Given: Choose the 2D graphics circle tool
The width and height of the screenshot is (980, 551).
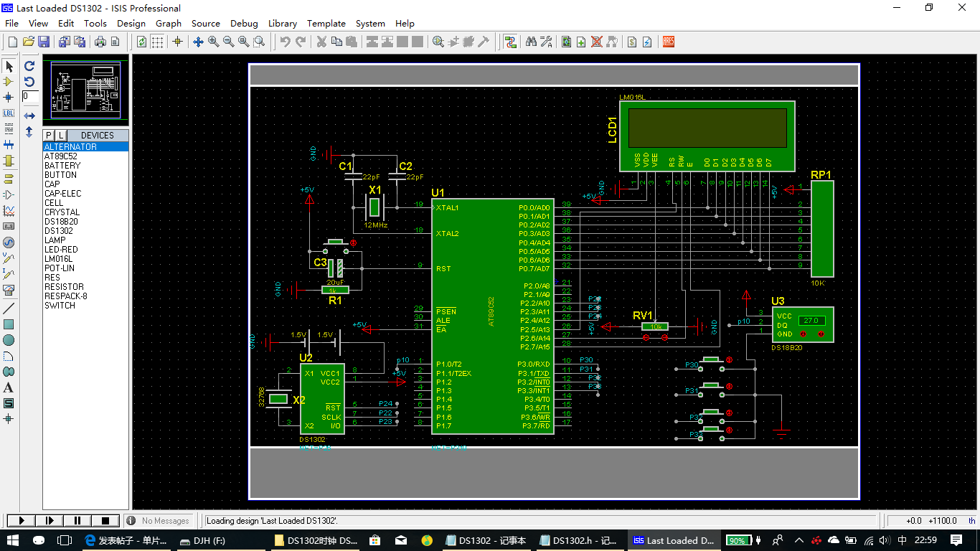Looking at the screenshot, I should point(9,339).
